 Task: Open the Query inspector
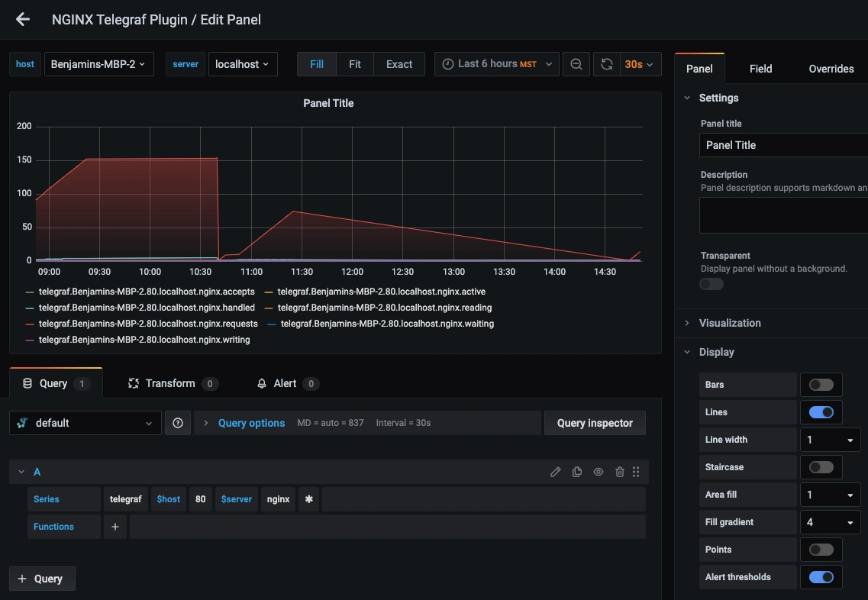coord(595,423)
